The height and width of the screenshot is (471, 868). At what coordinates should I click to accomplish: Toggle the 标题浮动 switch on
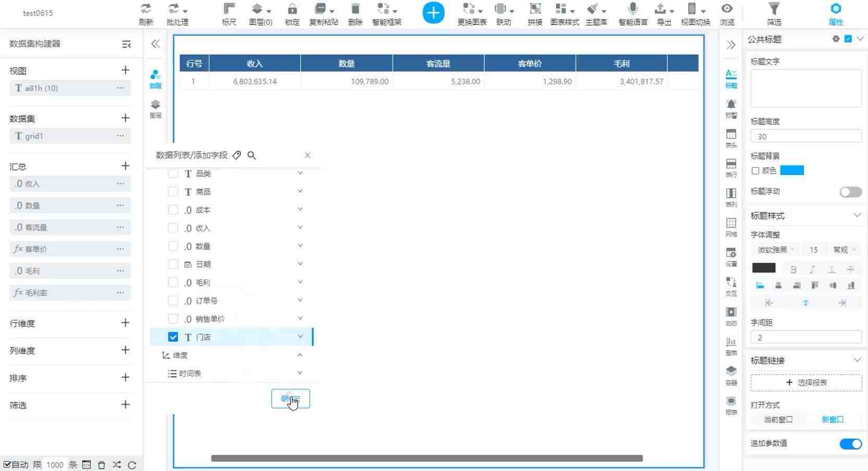pos(850,192)
